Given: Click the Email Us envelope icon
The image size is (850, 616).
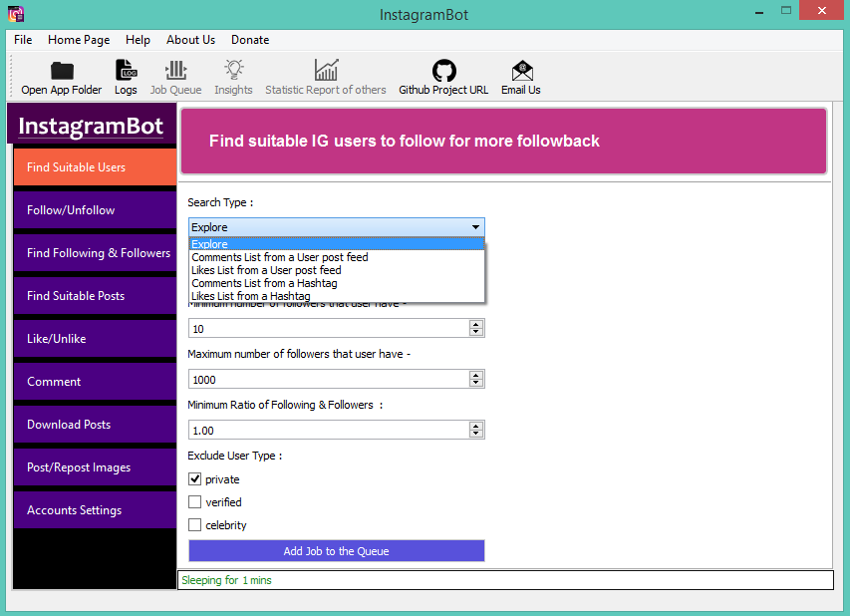Looking at the screenshot, I should tap(521, 71).
